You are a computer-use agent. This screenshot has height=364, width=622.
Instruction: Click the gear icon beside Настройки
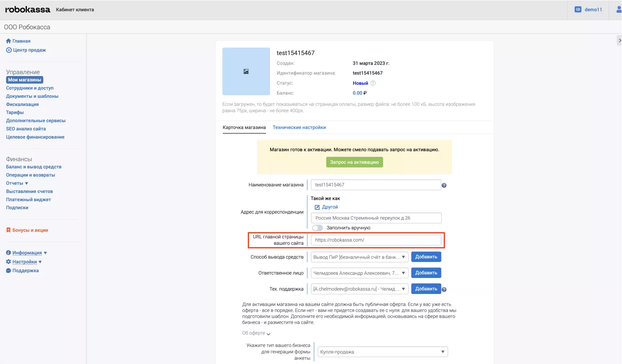8,261
